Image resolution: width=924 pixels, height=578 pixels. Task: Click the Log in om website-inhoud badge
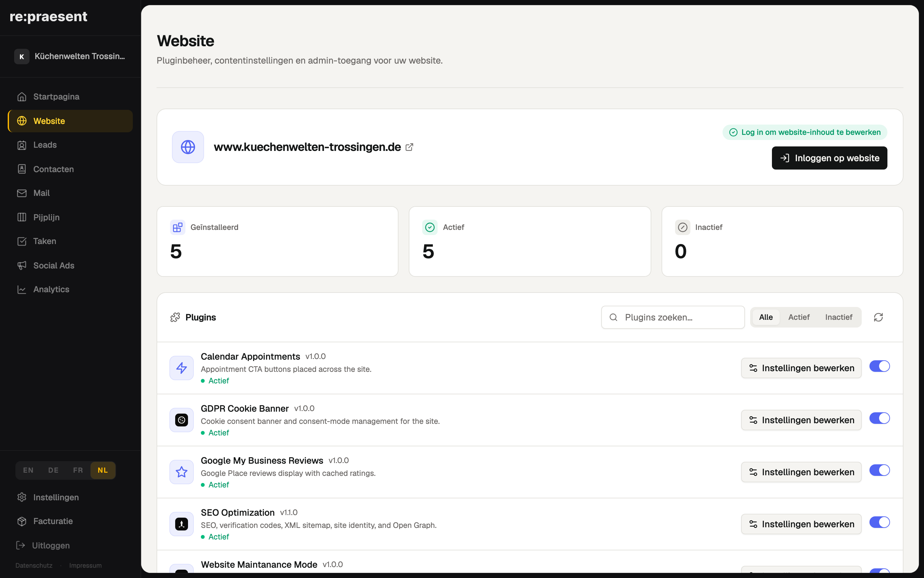click(x=805, y=132)
